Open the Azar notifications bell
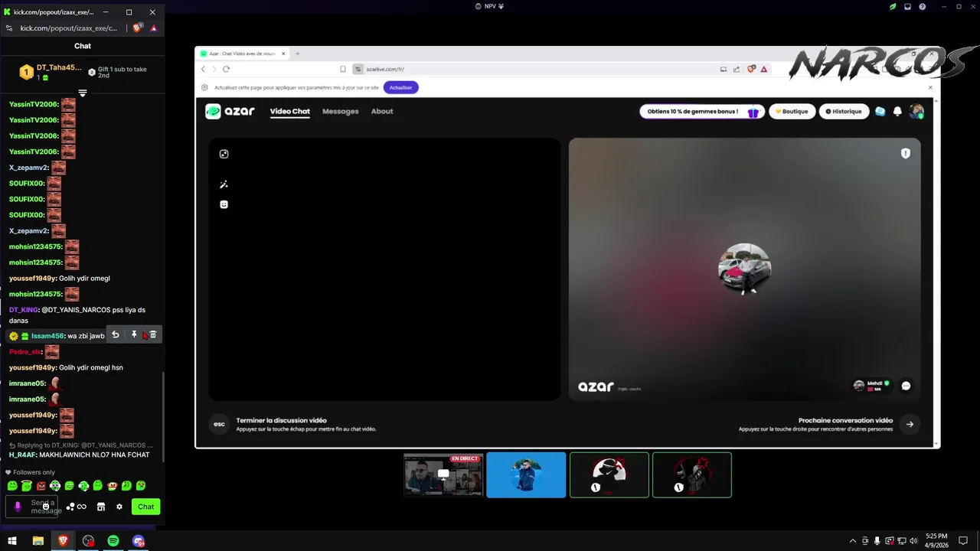Viewport: 980px width, 551px height. click(x=897, y=112)
